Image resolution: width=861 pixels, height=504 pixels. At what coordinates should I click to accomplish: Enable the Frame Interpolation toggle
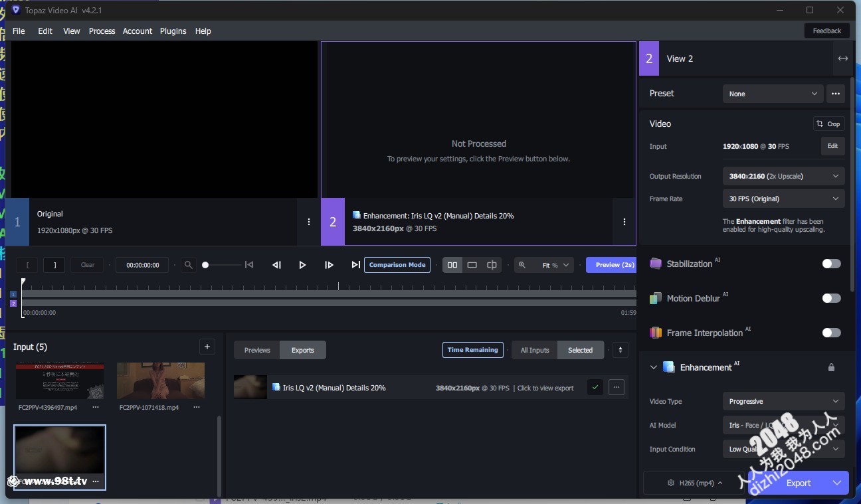pyautogui.click(x=831, y=333)
